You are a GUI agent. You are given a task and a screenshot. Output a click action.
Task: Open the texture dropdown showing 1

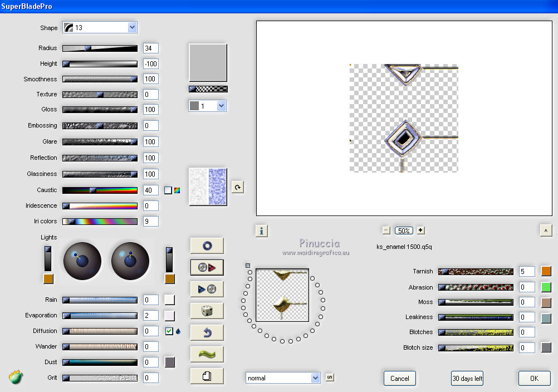click(x=221, y=106)
